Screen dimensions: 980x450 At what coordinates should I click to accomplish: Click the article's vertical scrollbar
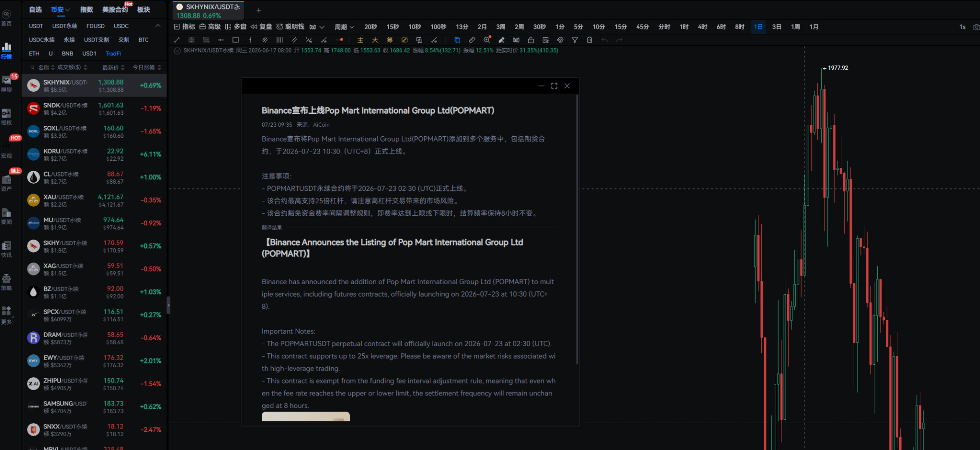[x=577, y=230]
